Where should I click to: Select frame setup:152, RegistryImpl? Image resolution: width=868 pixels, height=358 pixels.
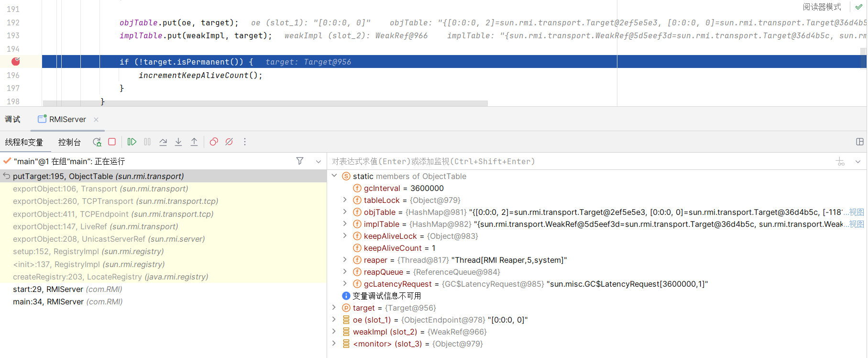click(164, 251)
